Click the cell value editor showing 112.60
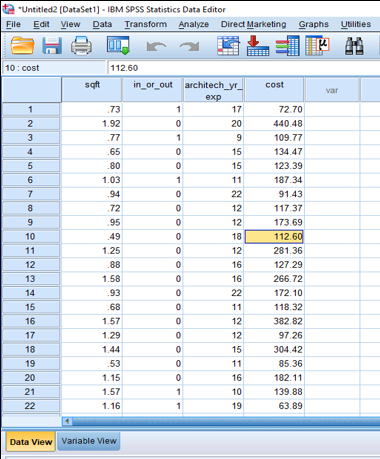Viewport: 380px width, 459px height. click(243, 68)
